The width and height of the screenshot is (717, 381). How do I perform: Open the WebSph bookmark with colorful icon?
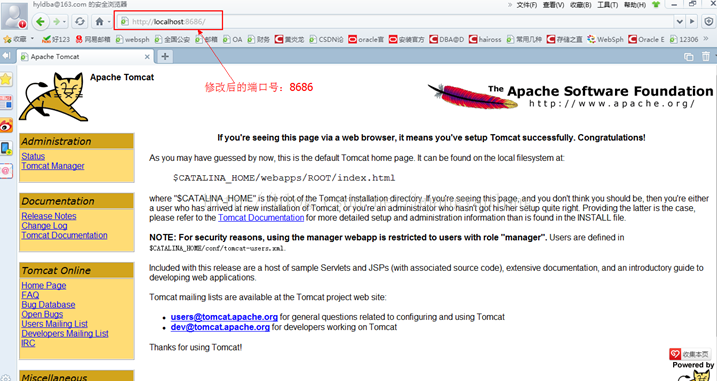click(605, 39)
